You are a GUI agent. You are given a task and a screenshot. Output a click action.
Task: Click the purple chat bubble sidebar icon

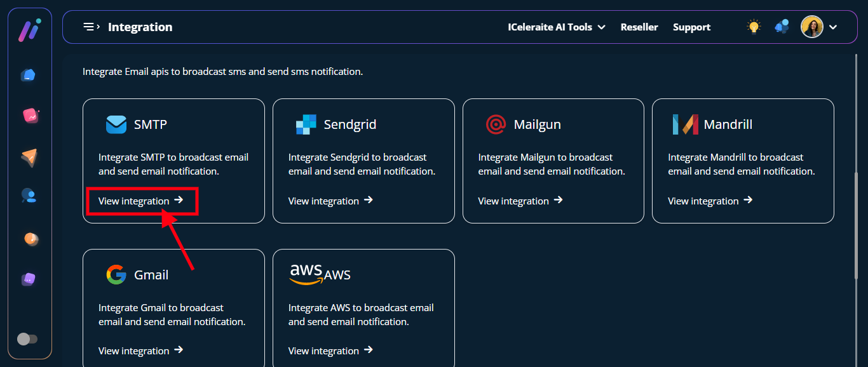coord(29,279)
